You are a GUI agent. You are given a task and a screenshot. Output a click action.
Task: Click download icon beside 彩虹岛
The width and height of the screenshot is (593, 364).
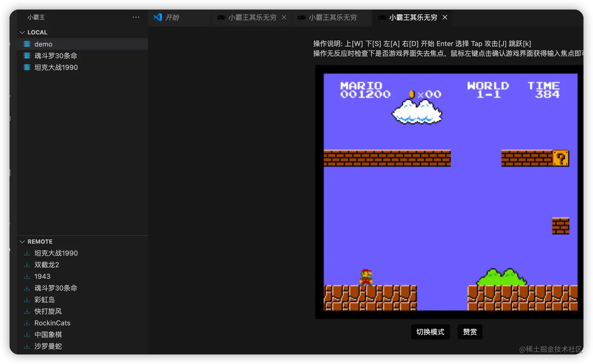click(x=27, y=300)
